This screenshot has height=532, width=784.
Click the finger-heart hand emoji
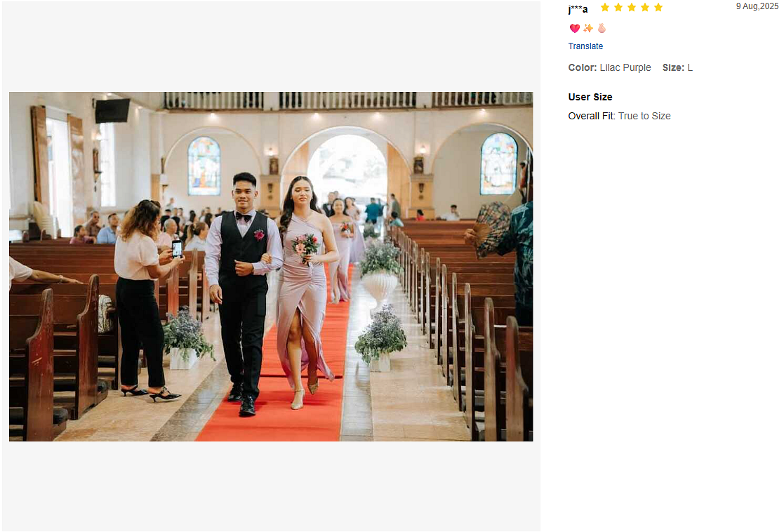click(x=602, y=29)
